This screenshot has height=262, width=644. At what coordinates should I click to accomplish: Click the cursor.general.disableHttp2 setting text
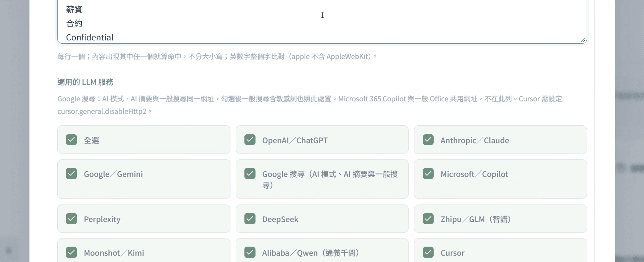click(102, 111)
